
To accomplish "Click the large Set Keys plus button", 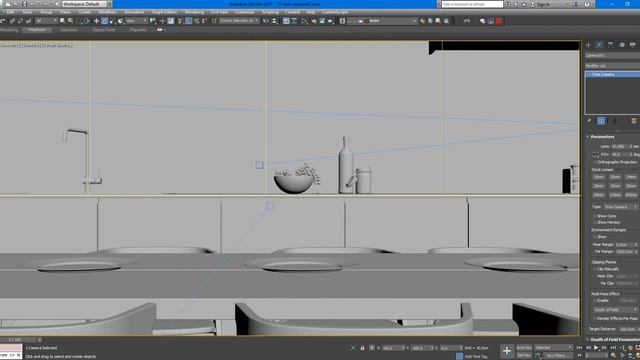I will point(507,351).
